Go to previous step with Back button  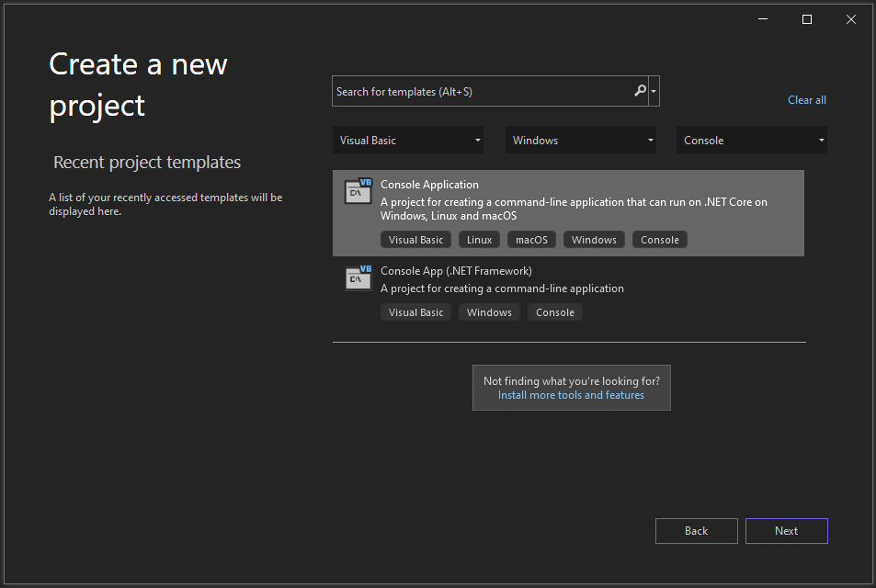696,531
